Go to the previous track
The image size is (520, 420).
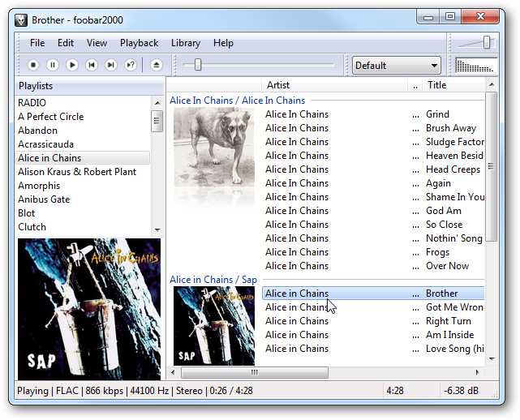tap(92, 65)
